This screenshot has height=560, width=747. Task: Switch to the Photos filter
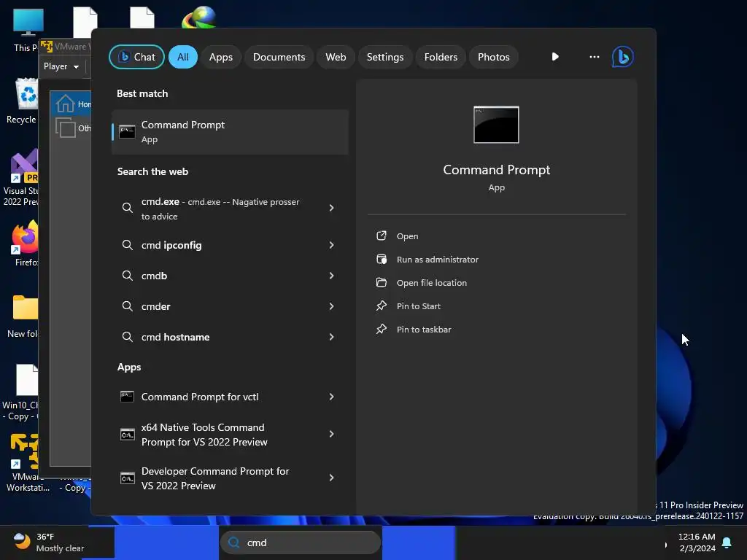tap(494, 57)
